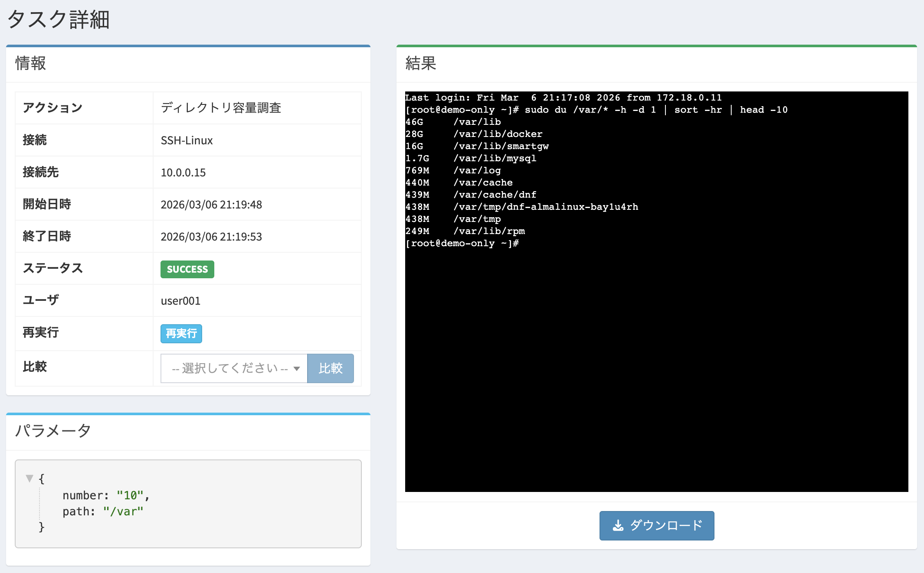The image size is (924, 573).
Task: Click inside the black terminal result area
Action: [x=656, y=368]
